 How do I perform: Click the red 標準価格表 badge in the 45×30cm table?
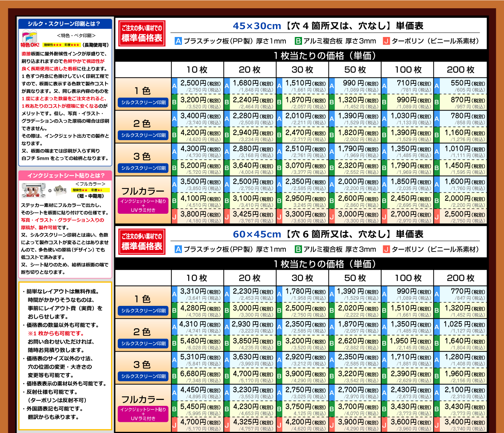pos(142,33)
